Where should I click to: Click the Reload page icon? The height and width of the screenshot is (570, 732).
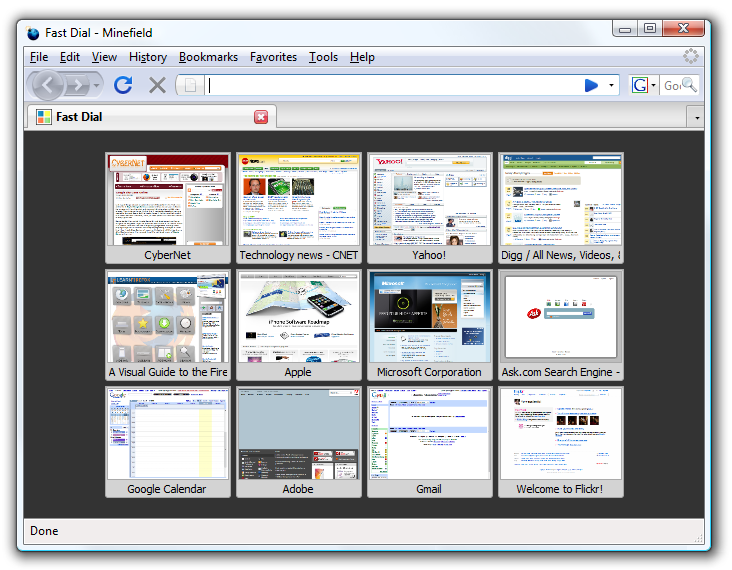click(123, 85)
